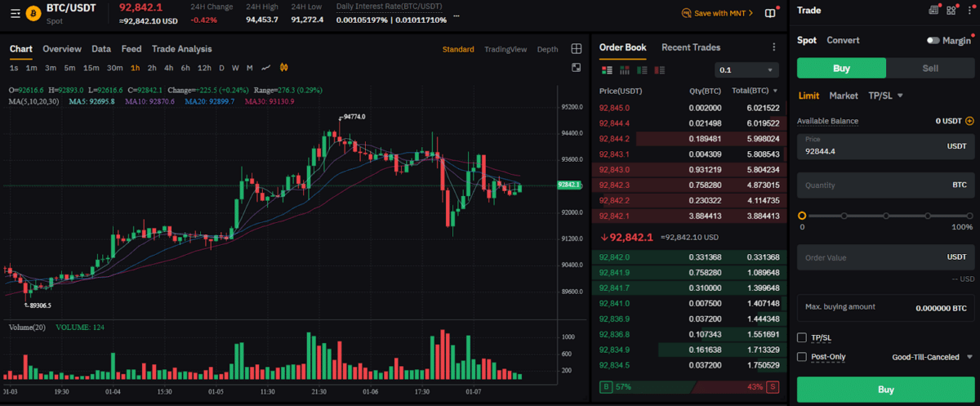Enable the Post-Only checkbox
This screenshot has width=980, height=406.
tap(802, 357)
